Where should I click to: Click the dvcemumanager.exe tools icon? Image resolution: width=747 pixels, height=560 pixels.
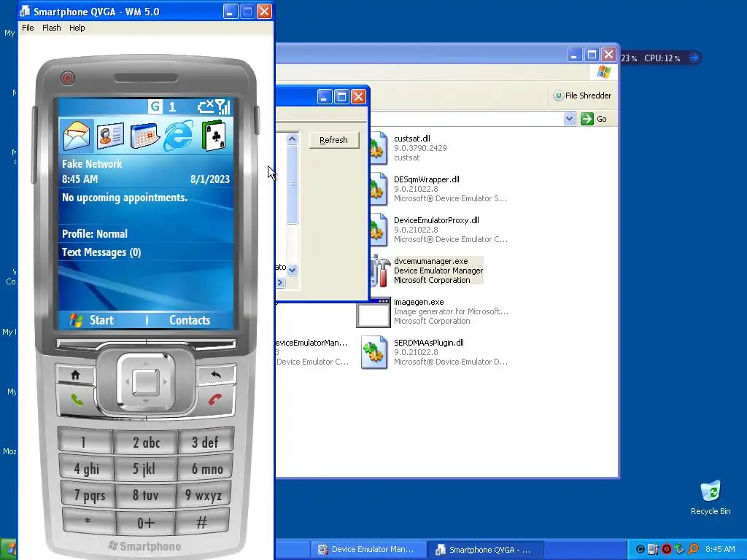tap(379, 271)
